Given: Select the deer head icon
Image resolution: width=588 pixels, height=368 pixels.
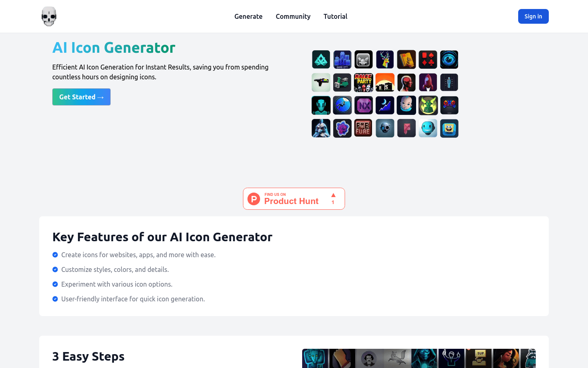Looking at the screenshot, I should (x=385, y=59).
